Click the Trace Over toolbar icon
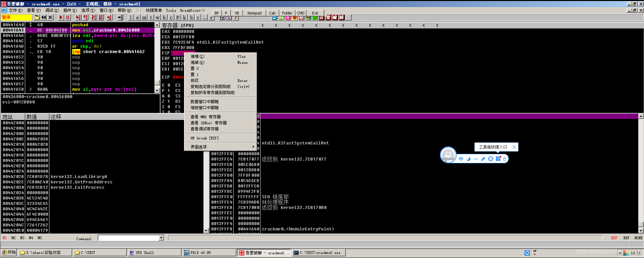The height and width of the screenshot is (258, 644). (100, 17)
